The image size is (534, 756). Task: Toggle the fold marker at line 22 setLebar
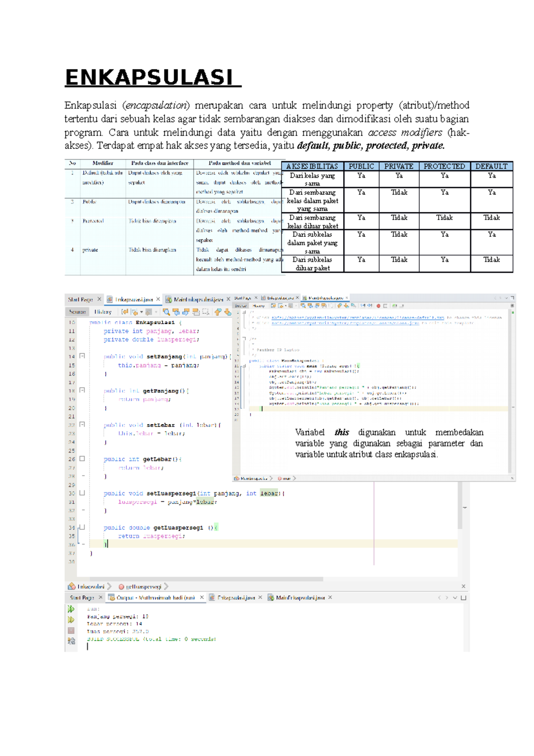pyautogui.click(x=82, y=425)
